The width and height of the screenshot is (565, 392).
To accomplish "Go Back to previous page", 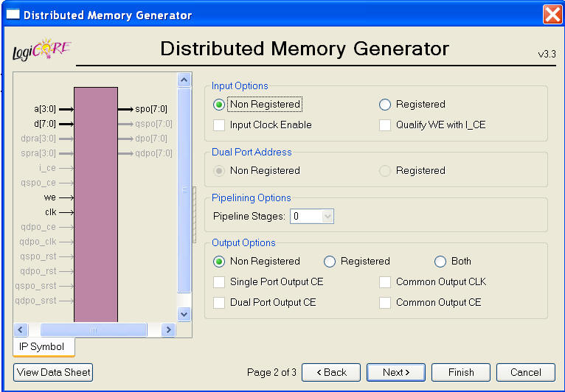I will (330, 372).
